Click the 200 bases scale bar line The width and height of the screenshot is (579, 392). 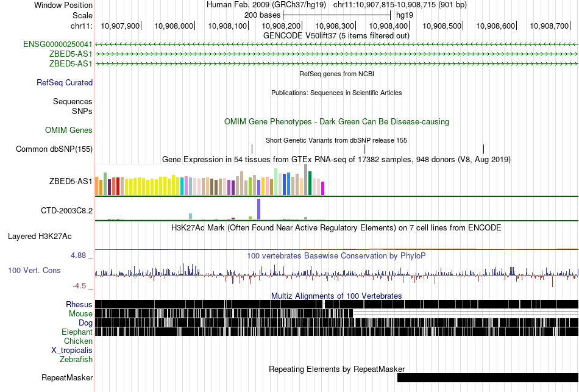coord(337,15)
